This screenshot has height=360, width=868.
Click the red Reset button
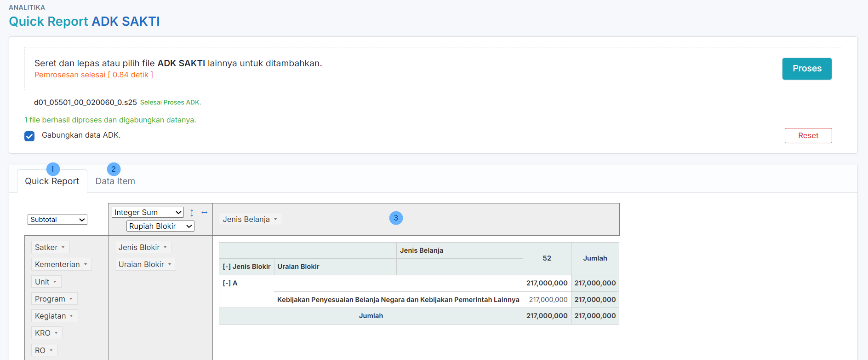[x=808, y=136]
